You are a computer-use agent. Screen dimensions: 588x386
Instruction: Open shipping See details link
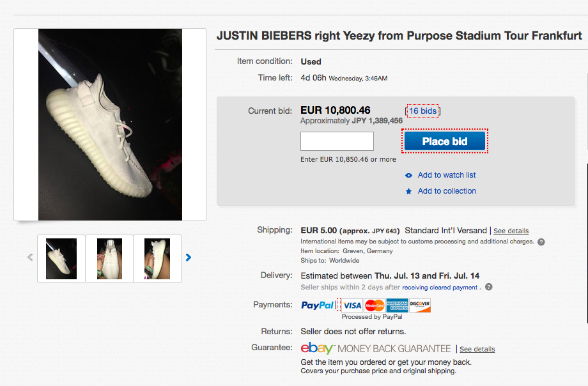(x=511, y=231)
